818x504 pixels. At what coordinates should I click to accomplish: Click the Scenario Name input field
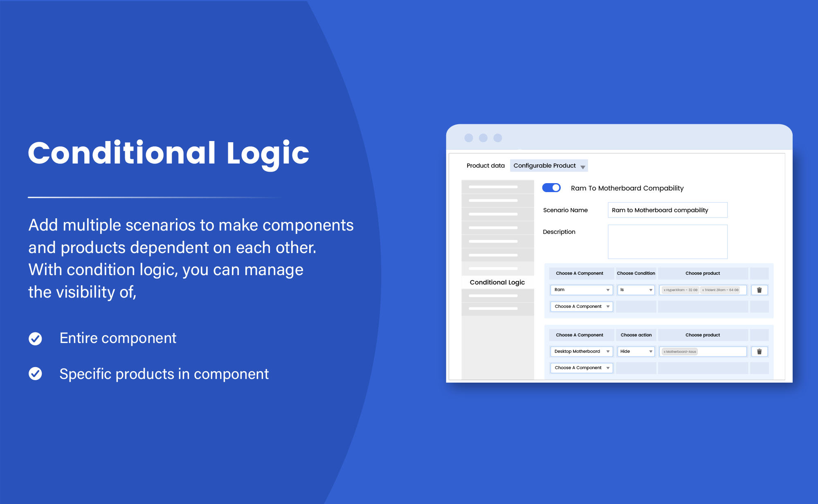click(667, 210)
